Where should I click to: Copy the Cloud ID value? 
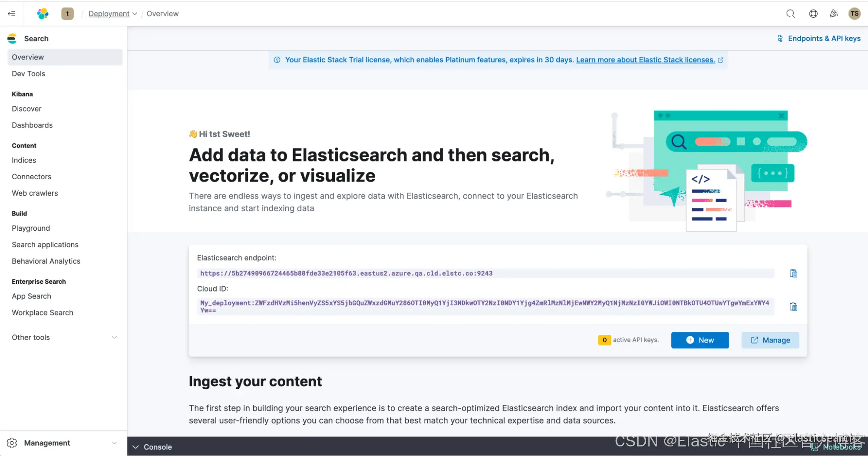[793, 307]
